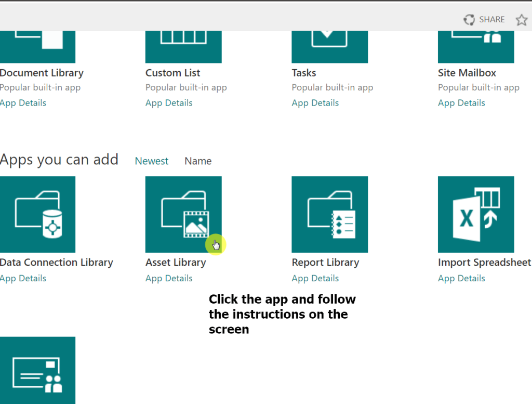Click the Document Library title text
Image resolution: width=532 pixels, height=404 pixels.
click(x=42, y=73)
